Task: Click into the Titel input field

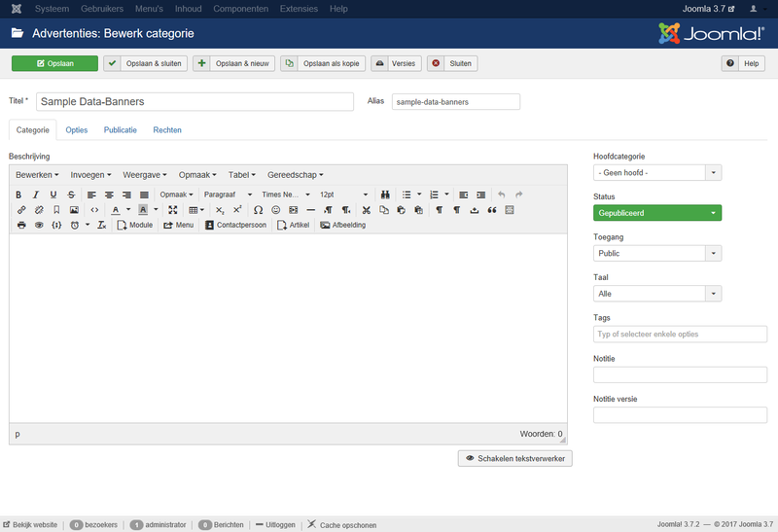Action: coord(194,102)
